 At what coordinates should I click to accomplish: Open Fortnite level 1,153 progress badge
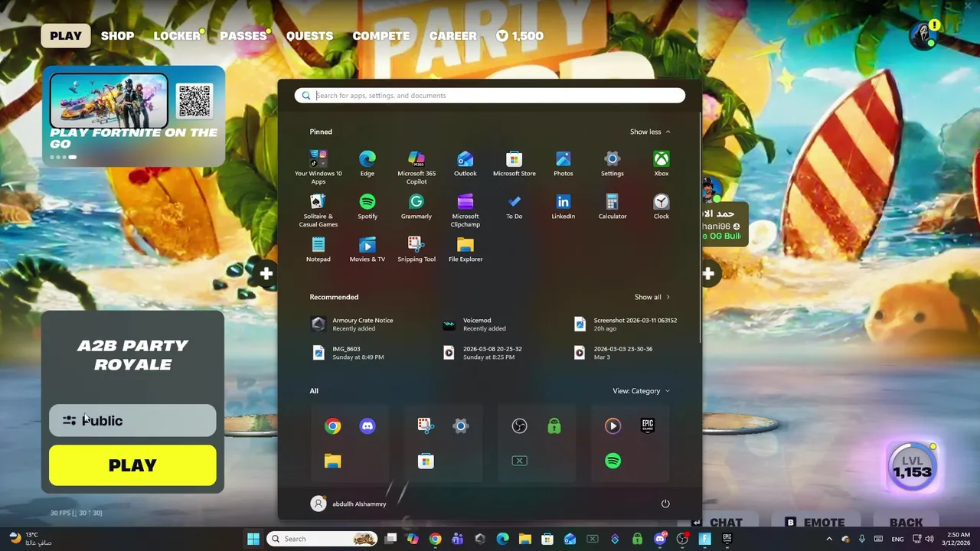click(x=912, y=466)
